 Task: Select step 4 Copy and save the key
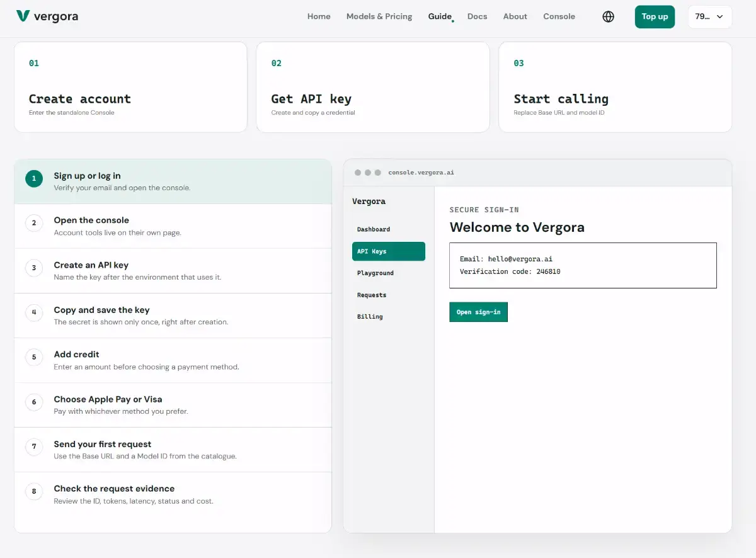[173, 316]
